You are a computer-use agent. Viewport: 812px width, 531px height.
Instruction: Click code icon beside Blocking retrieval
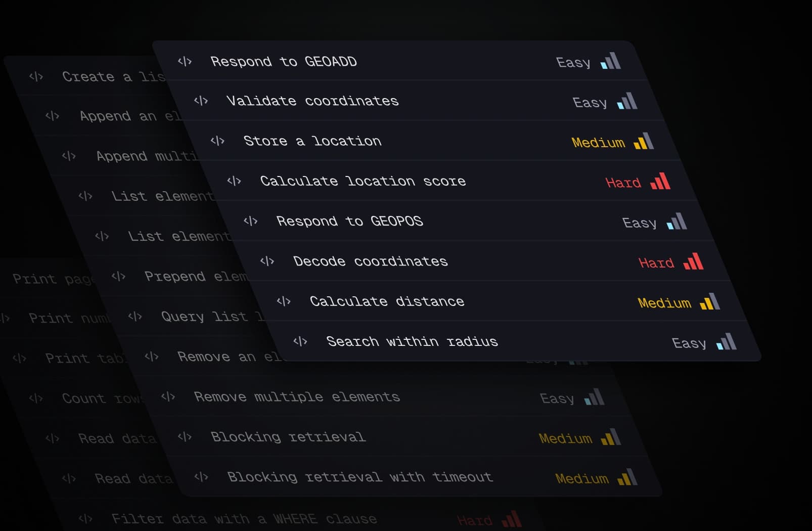(x=185, y=437)
